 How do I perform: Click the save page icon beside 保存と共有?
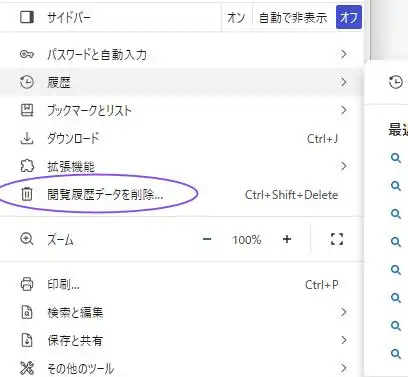click(x=27, y=340)
